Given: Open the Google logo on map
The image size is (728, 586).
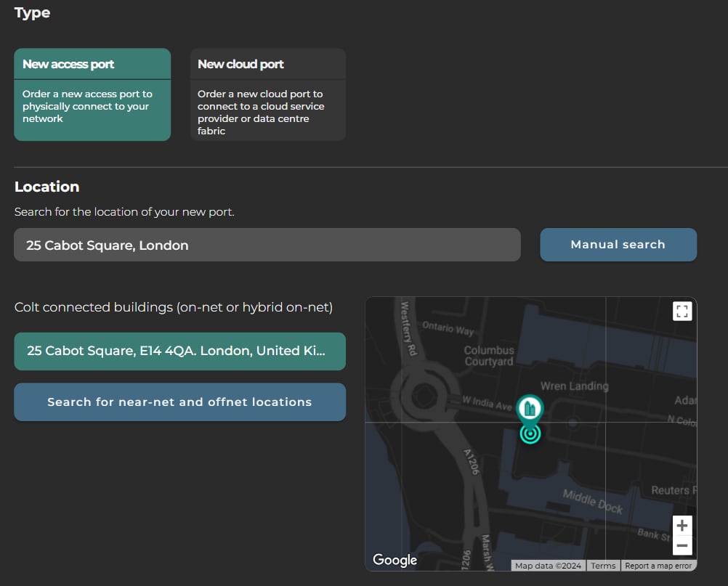Looking at the screenshot, I should (x=395, y=560).
